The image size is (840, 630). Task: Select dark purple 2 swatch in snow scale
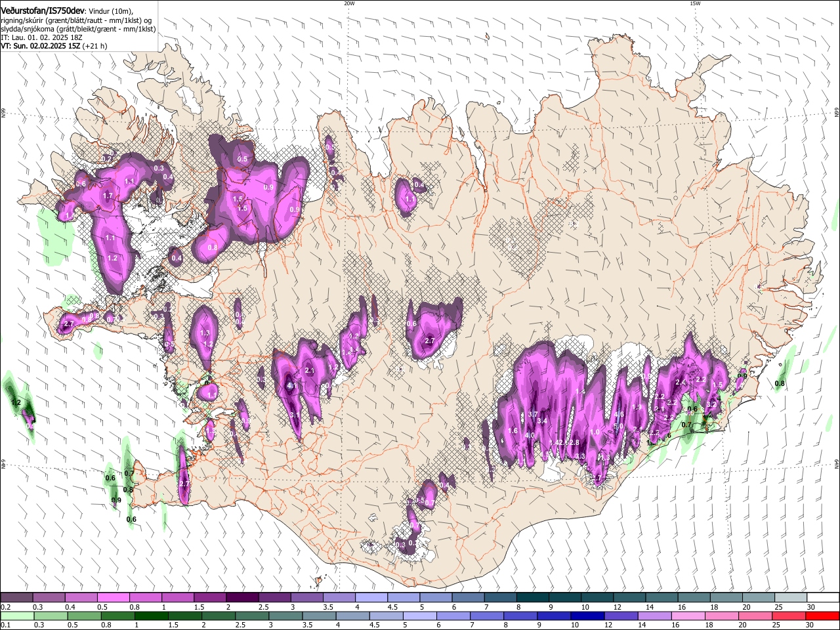(x=242, y=598)
